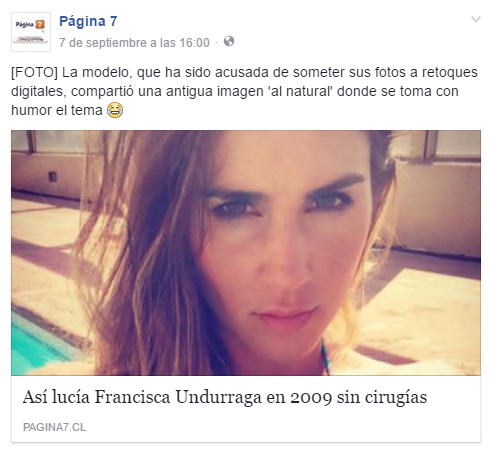The height and width of the screenshot is (455, 491).
Task: Click the PAGINA7.CL domain label
Action: pos(54,427)
